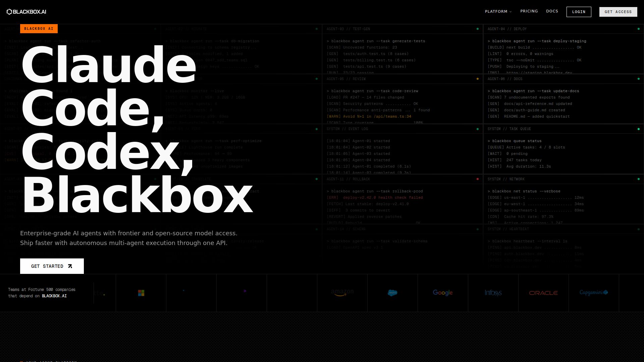Click the Capgemini logo
The height and width of the screenshot is (362, 644).
pyautogui.click(x=594, y=293)
